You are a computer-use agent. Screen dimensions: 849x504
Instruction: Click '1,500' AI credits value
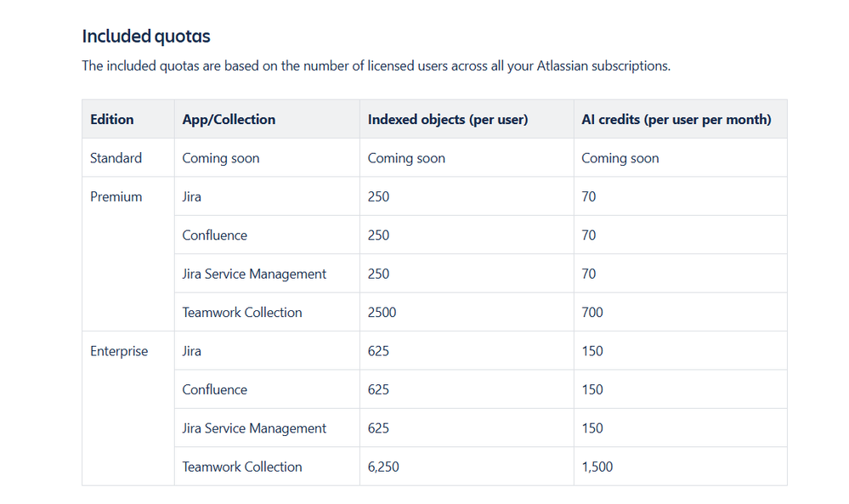click(597, 467)
